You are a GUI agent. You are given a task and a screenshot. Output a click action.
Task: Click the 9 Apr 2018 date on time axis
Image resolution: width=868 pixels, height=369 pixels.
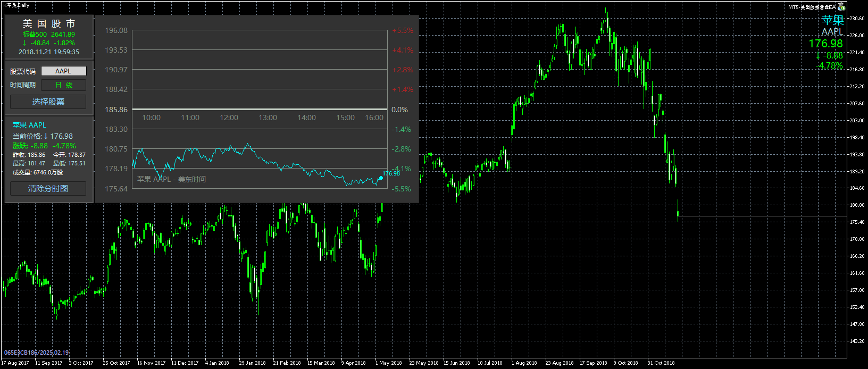[x=354, y=363]
